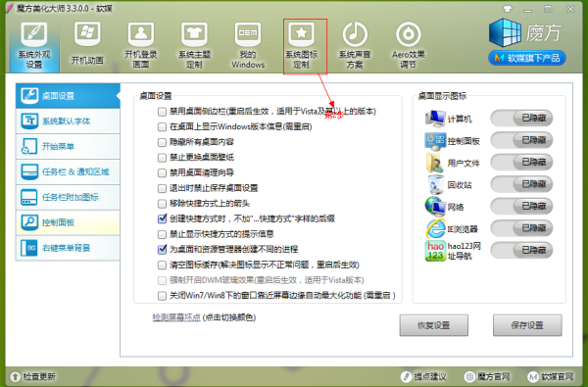
Task: Click the 检查更新 arrow icon
Action: 16,376
